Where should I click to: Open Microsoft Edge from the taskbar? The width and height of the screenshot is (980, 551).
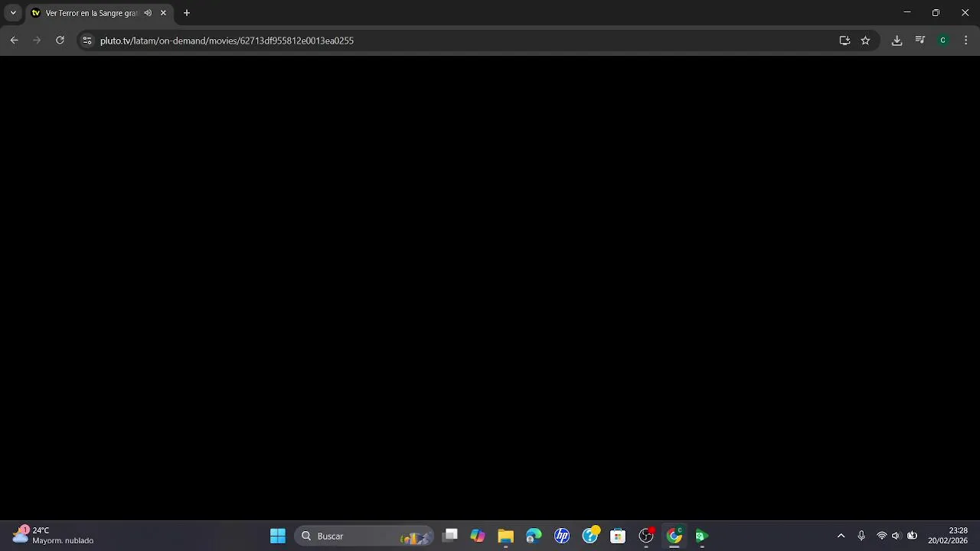pyautogui.click(x=534, y=536)
